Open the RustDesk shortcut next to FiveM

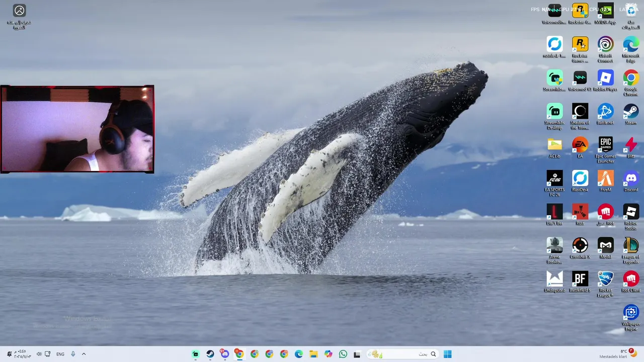pyautogui.click(x=580, y=182)
